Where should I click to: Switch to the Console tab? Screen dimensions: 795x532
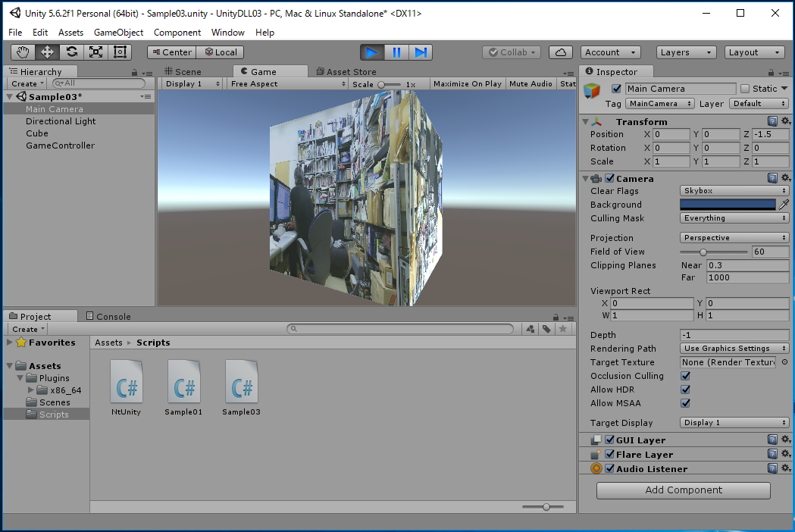point(108,316)
